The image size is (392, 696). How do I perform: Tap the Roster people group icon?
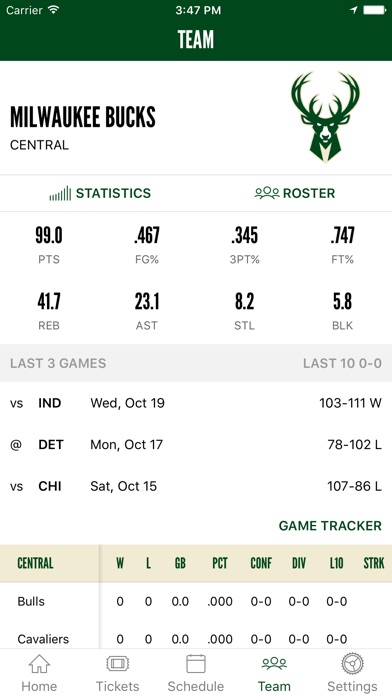267,193
